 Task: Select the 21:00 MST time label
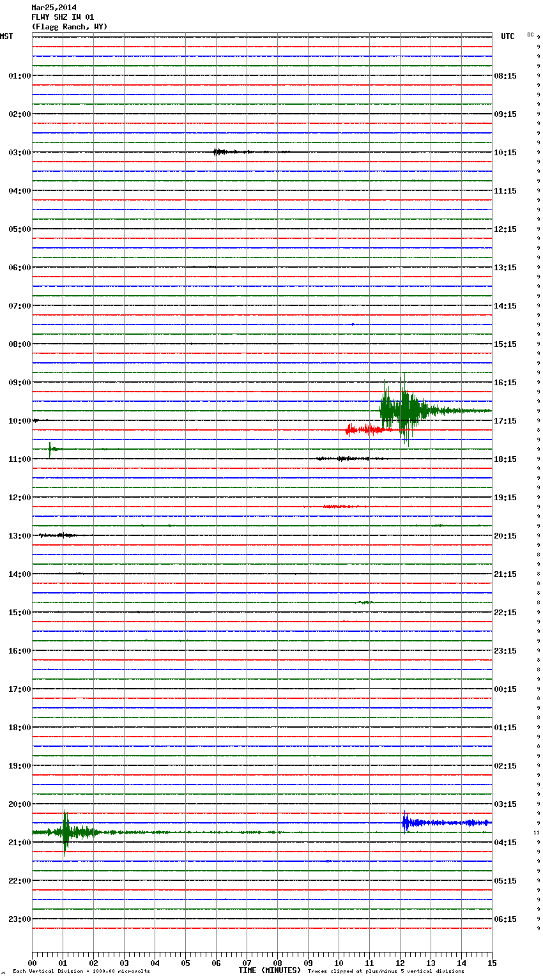(20, 843)
